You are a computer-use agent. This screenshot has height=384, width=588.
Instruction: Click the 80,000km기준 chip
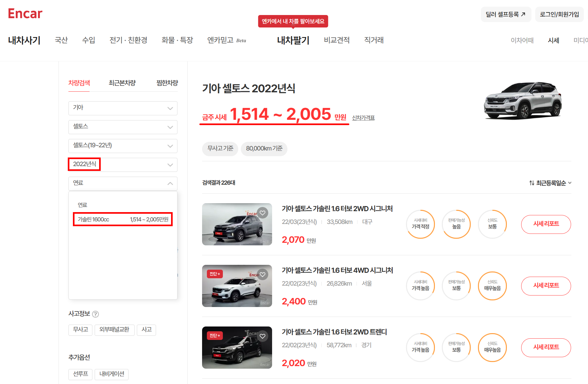[264, 149]
